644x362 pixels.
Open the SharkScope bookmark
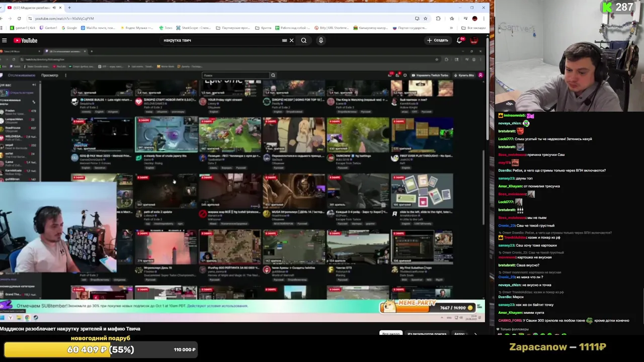point(194,28)
